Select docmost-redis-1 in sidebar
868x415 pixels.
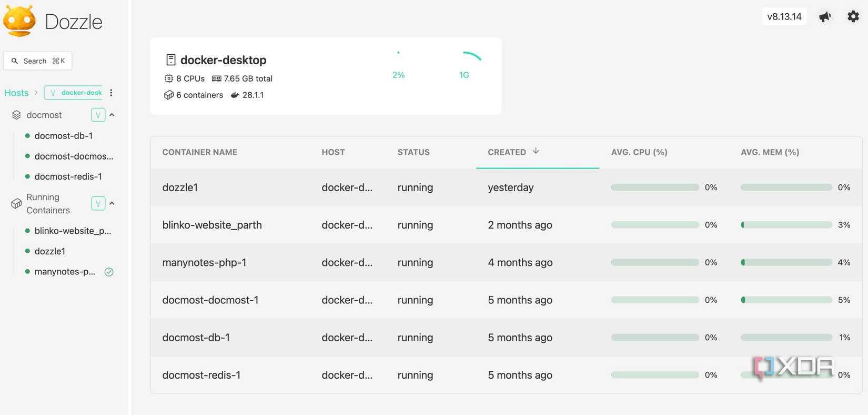[68, 176]
